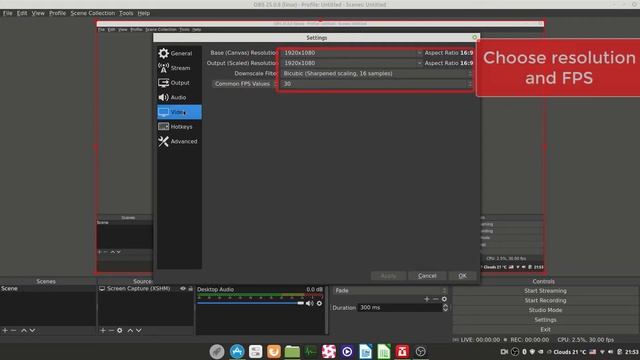The image size is (640, 360).
Task: Open the green Files folder in dock
Action: 292,351
